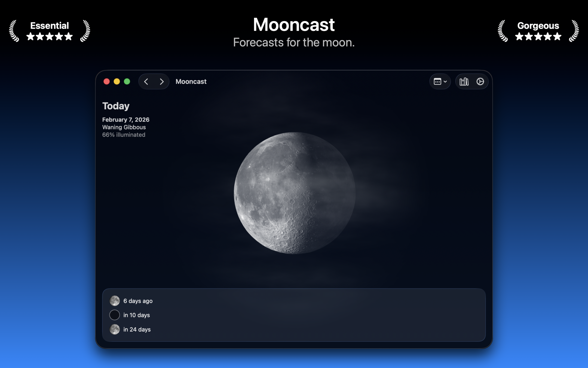This screenshot has width=588, height=368.
Task: Click the 'Today' heading
Action: click(x=116, y=106)
